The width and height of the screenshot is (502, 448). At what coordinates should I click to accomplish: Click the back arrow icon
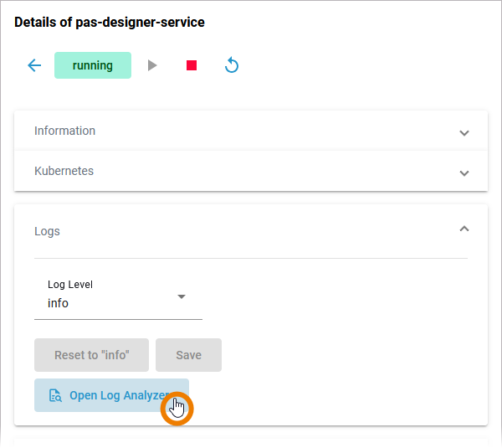click(x=34, y=65)
